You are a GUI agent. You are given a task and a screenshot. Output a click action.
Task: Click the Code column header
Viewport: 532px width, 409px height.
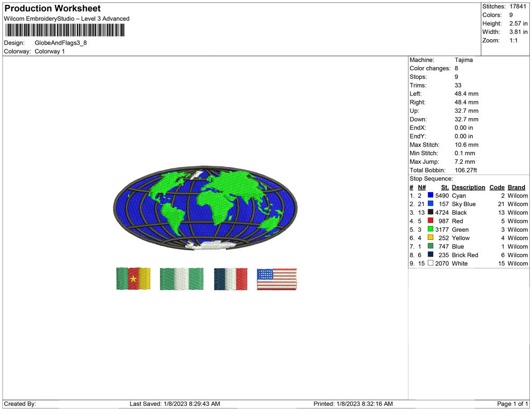[497, 187]
